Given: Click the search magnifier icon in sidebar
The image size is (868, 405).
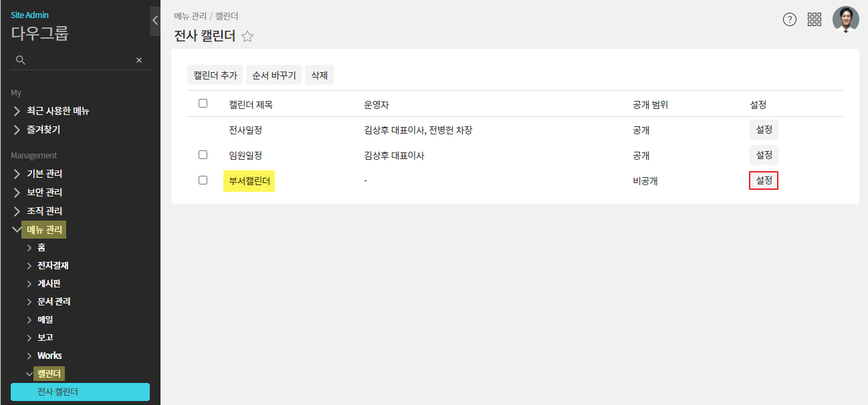Looking at the screenshot, I should (x=21, y=60).
